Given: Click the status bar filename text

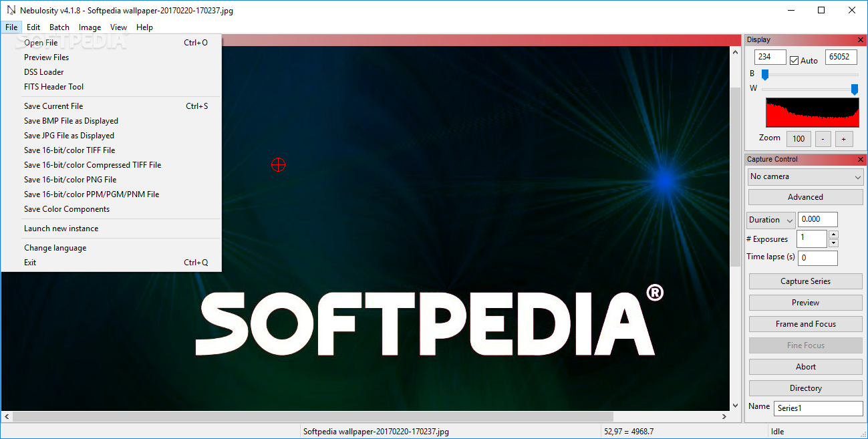Looking at the screenshot, I should click(x=376, y=432).
